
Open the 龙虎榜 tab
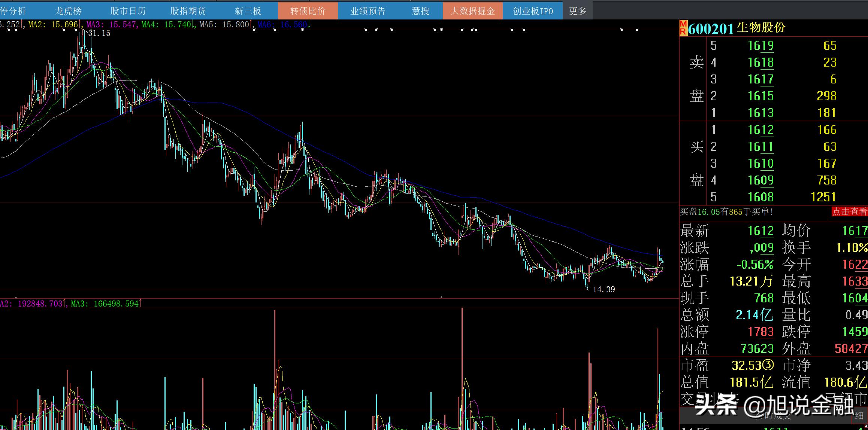coord(68,11)
